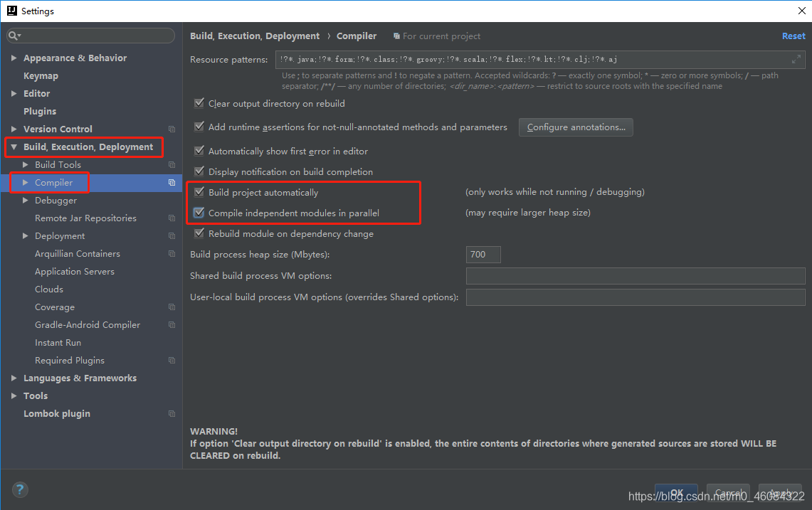Click User-local build process VM options field
The height and width of the screenshot is (510, 812).
(636, 297)
